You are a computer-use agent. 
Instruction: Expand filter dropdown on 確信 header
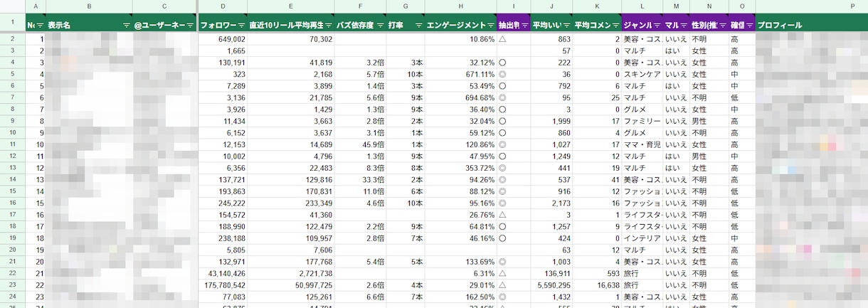[748, 25]
